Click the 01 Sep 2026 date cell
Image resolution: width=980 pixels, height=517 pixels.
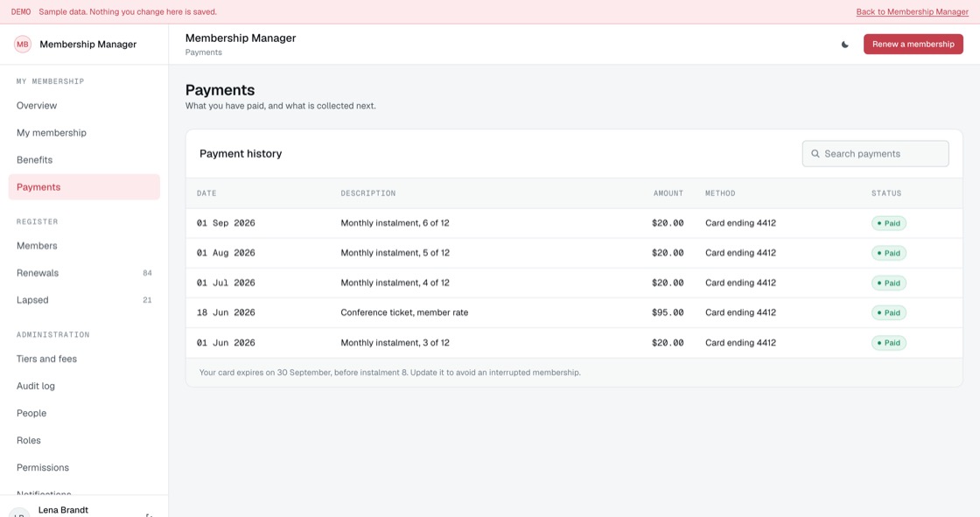click(226, 223)
